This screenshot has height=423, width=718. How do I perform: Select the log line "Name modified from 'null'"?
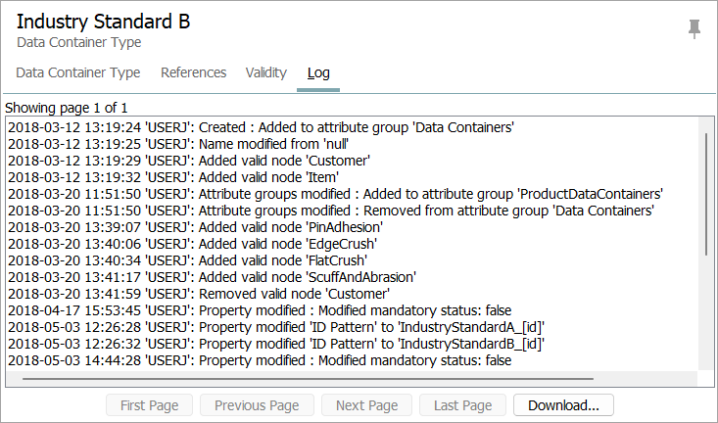(178, 144)
